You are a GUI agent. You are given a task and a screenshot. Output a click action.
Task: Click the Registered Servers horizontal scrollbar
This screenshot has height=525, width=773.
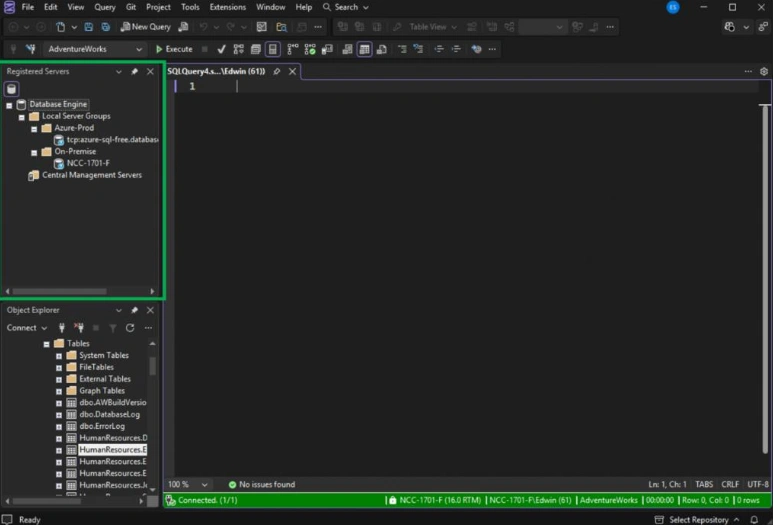coord(59,291)
